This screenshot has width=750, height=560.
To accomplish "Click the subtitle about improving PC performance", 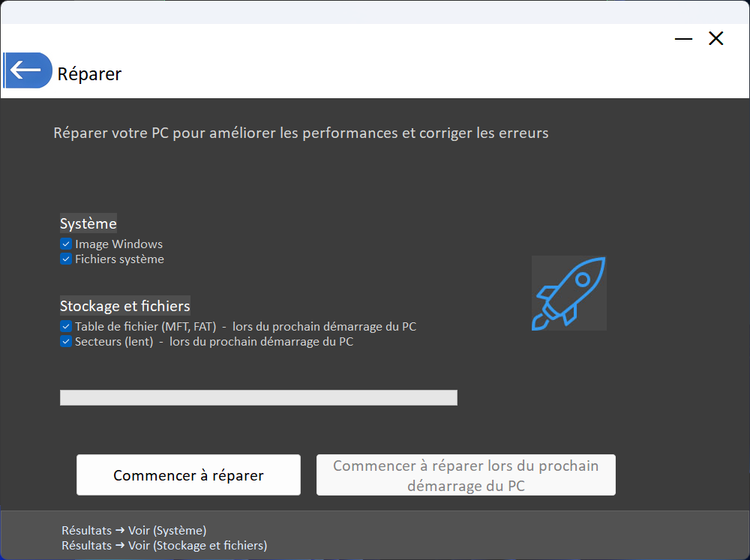I will coord(300,133).
